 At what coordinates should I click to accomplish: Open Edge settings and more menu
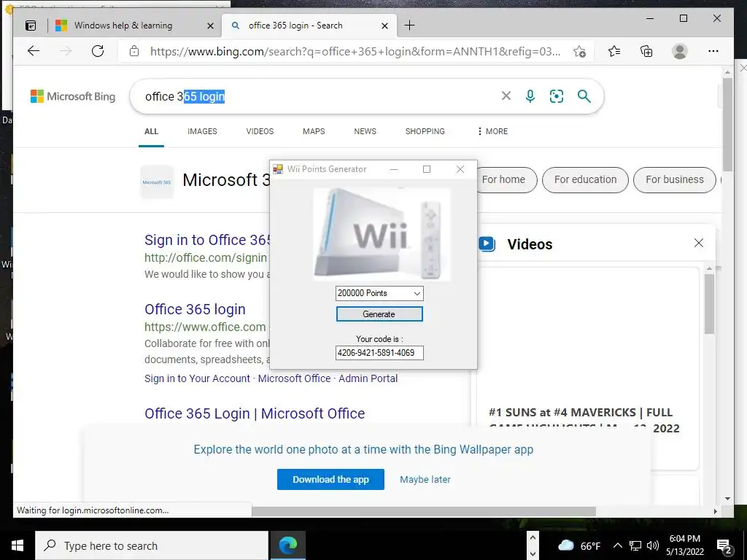tap(713, 51)
